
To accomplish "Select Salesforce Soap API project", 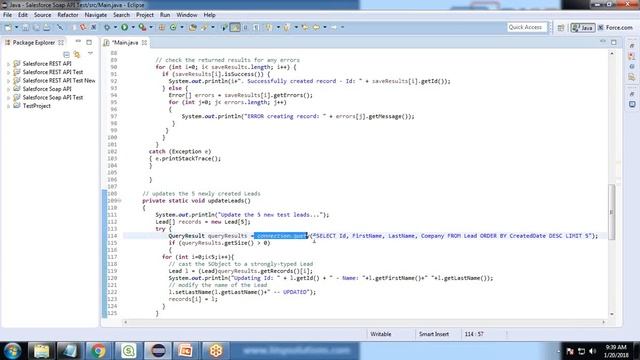I will pyautogui.click(x=47, y=89).
